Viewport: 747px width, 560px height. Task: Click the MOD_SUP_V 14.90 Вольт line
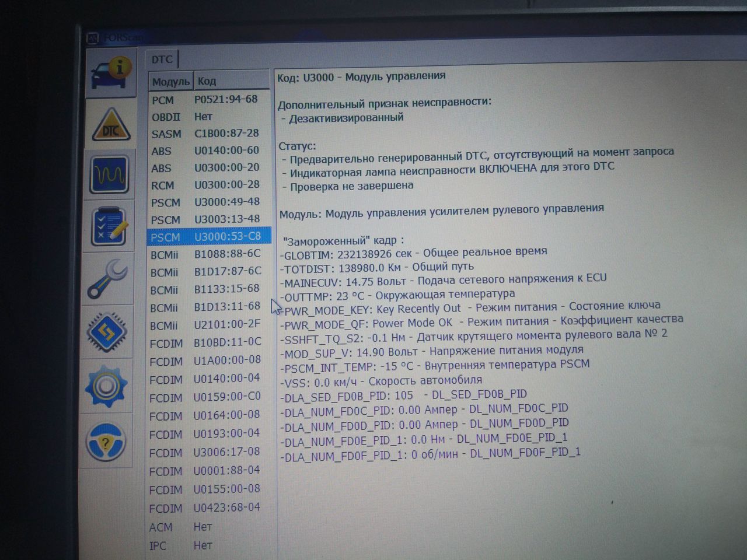point(431,352)
